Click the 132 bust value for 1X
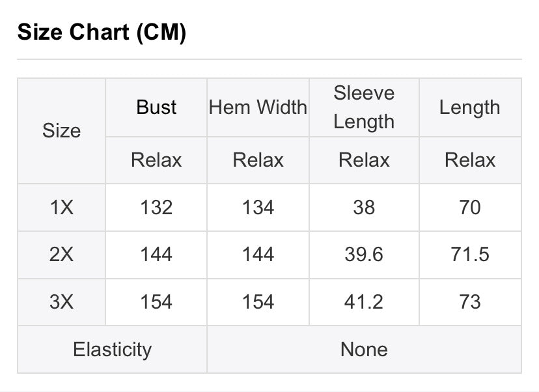The image size is (539, 392). tap(156, 207)
